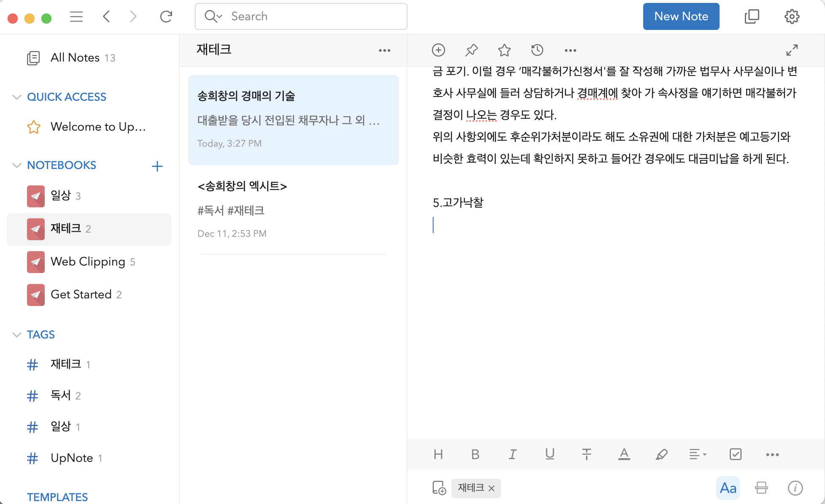This screenshot has height=504, width=825.
Task: Collapse the TAGS section
Action: (17, 335)
